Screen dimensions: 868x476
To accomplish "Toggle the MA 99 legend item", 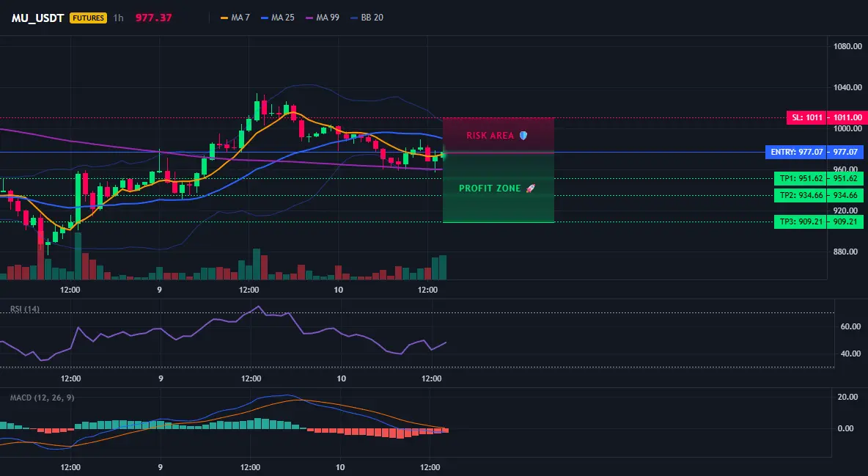I will pos(322,18).
